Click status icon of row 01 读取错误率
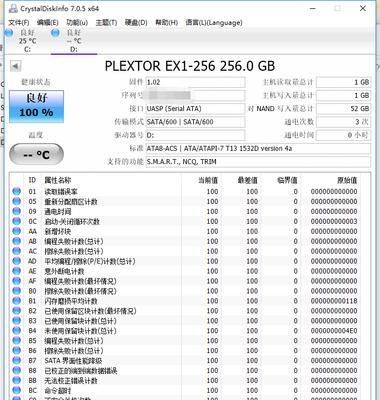The height and width of the screenshot is (400, 380). [16, 191]
